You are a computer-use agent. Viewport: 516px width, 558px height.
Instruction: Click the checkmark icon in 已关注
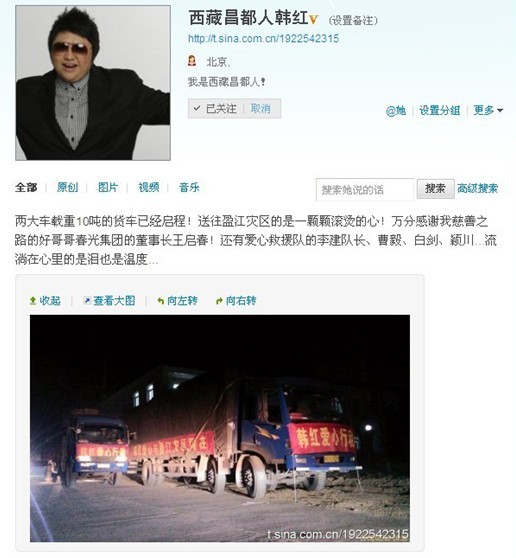(x=197, y=108)
